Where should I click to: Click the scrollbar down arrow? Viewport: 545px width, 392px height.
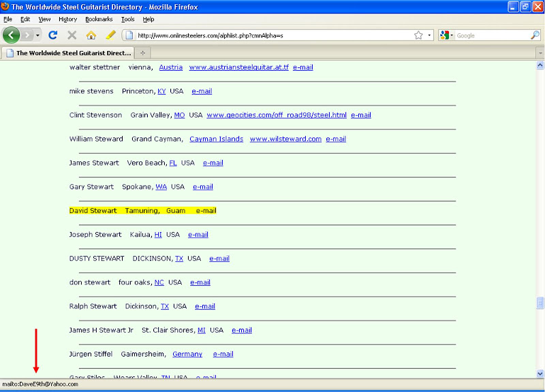point(540,374)
